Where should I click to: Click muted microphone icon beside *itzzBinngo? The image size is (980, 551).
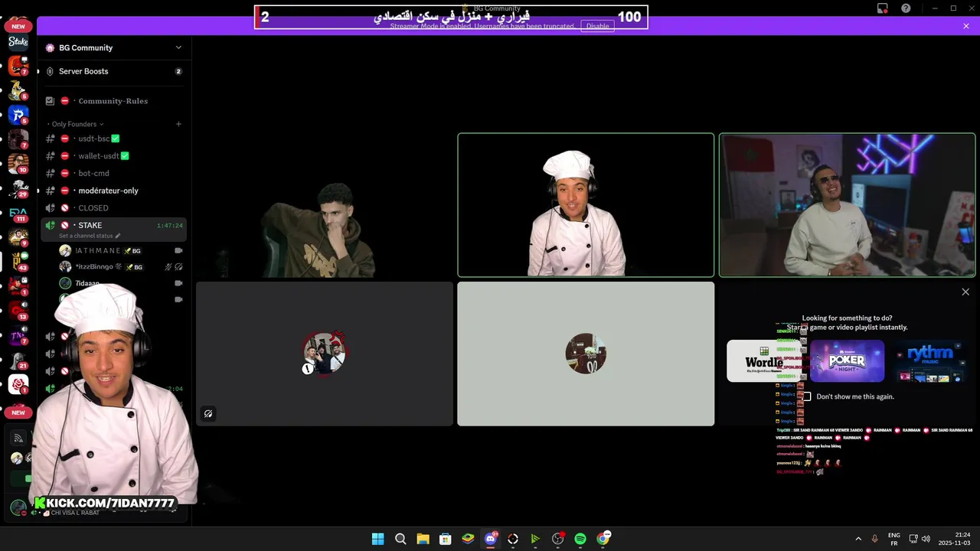point(168,267)
